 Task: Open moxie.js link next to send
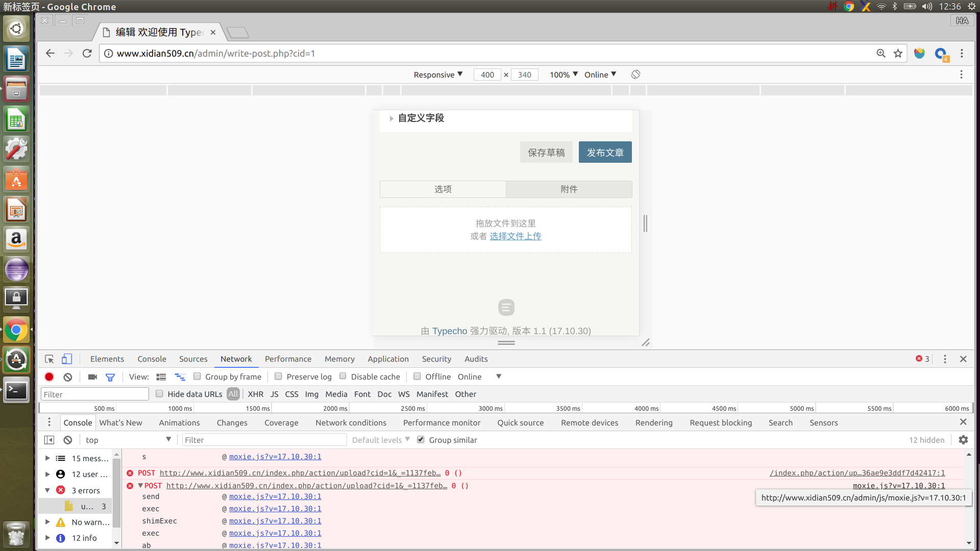275,496
